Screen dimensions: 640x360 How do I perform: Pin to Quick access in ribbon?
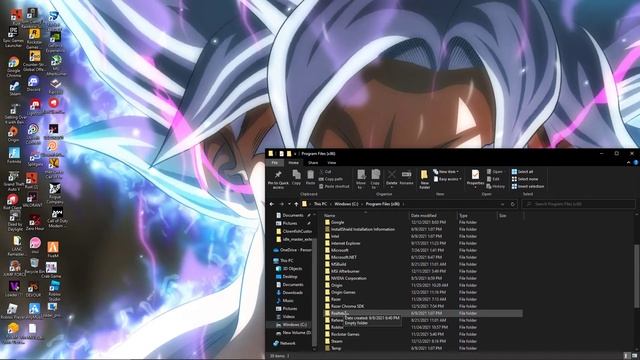click(x=278, y=179)
